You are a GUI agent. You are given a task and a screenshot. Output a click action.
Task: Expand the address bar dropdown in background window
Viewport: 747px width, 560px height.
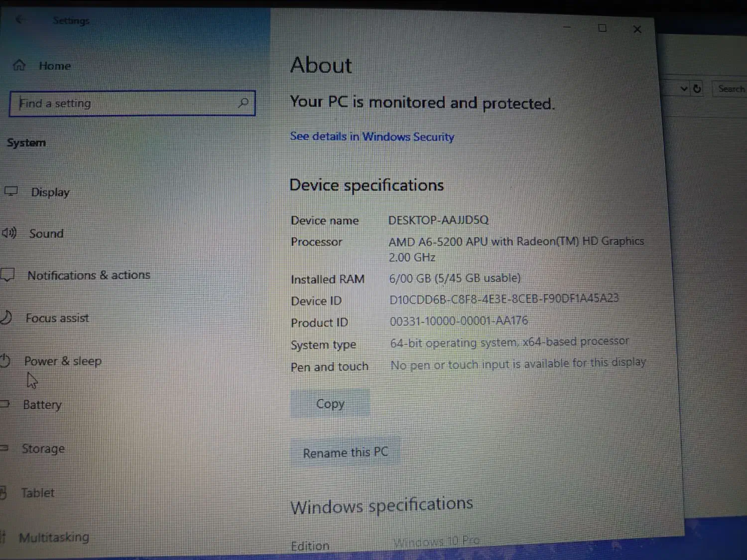point(684,89)
